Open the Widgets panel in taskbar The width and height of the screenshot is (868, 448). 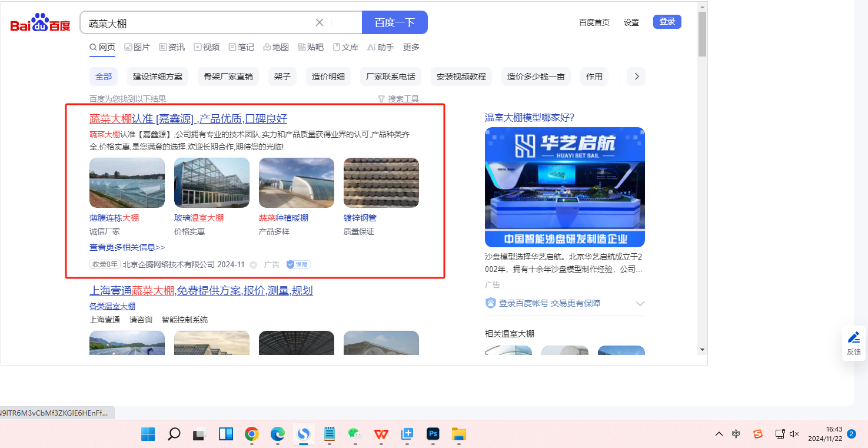coord(226,434)
